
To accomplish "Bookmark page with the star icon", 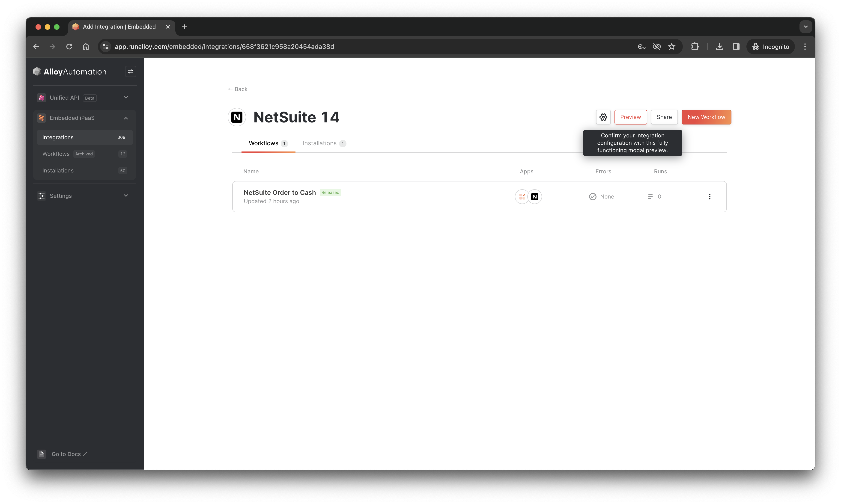I will click(672, 47).
